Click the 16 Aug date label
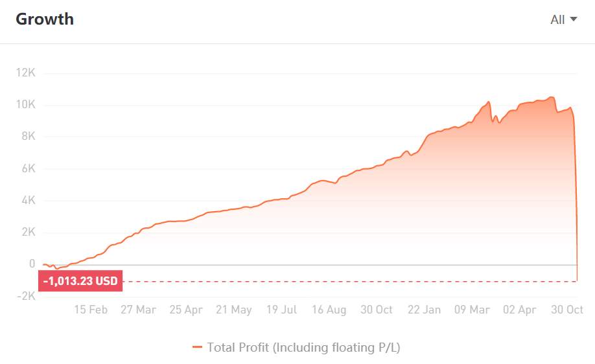The height and width of the screenshot is (364, 595). [329, 310]
